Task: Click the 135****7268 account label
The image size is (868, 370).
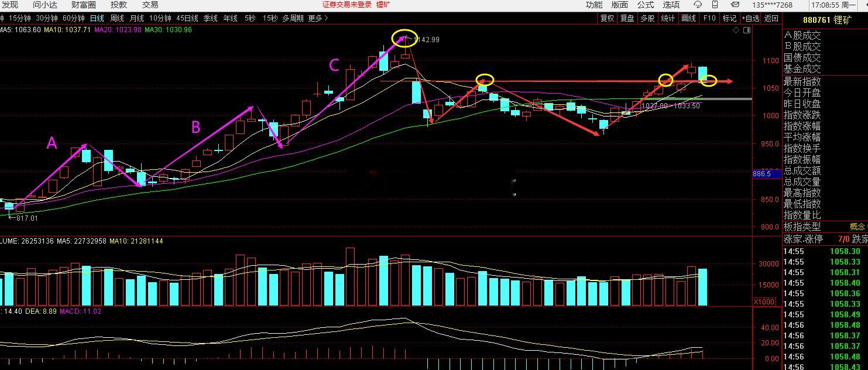Action: click(x=773, y=5)
